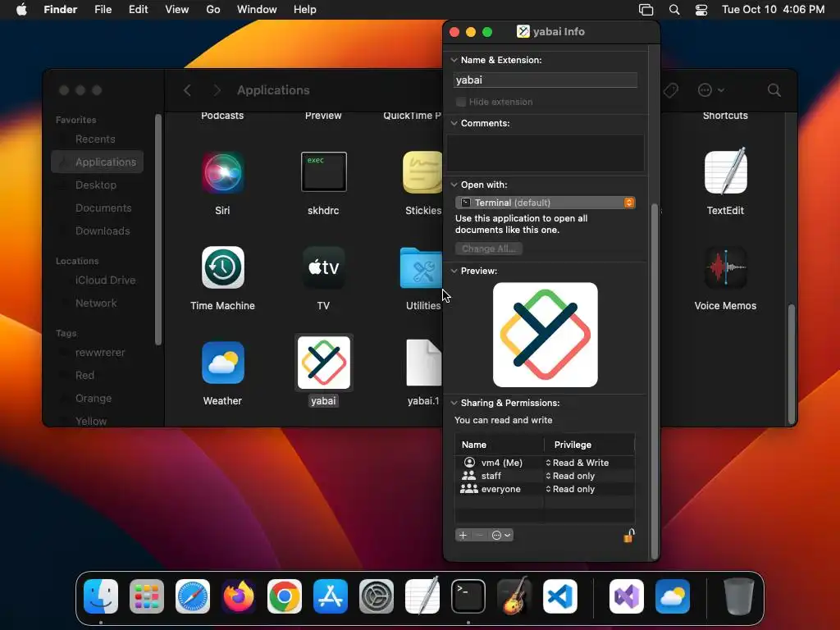Collapse the Name & Extension section
This screenshot has width=840, height=630.
tap(454, 60)
